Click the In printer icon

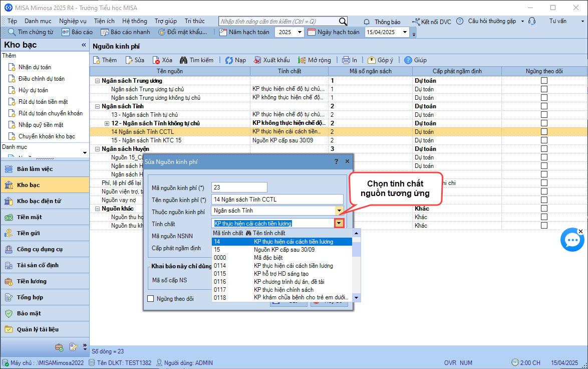coord(346,60)
